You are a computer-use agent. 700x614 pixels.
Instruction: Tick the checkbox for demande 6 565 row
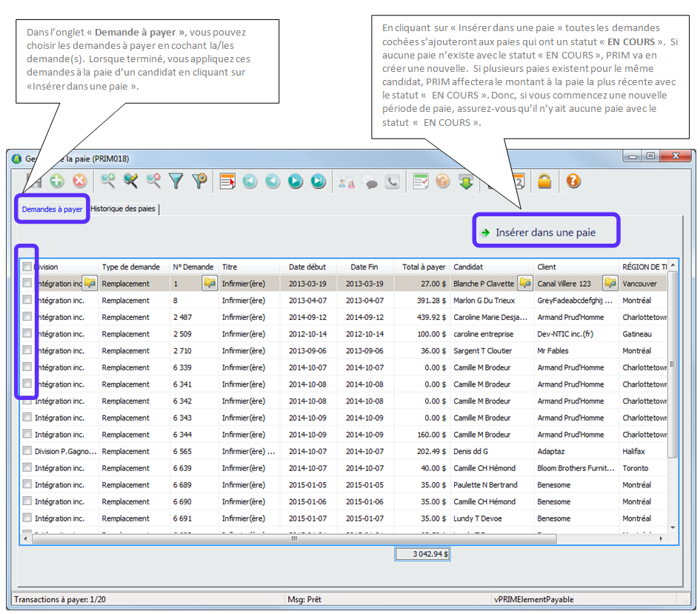coord(27,451)
